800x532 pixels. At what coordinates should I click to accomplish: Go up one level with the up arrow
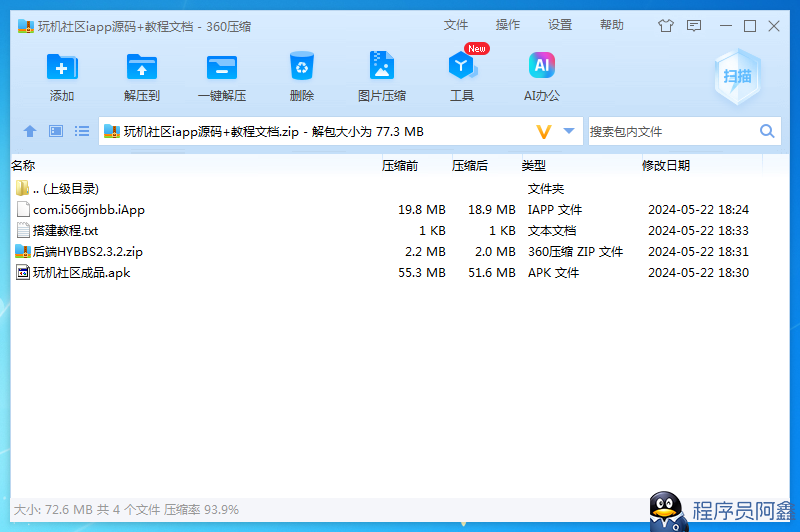30,132
